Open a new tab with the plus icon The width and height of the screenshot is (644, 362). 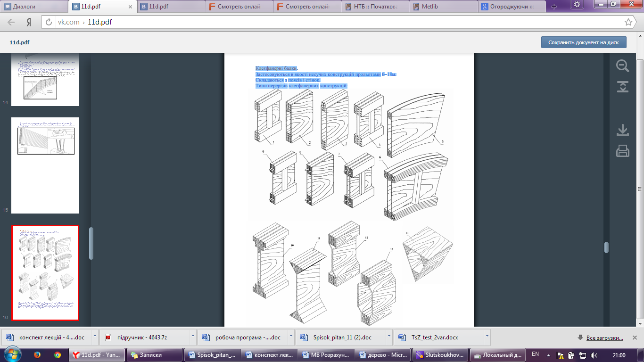(x=554, y=6)
